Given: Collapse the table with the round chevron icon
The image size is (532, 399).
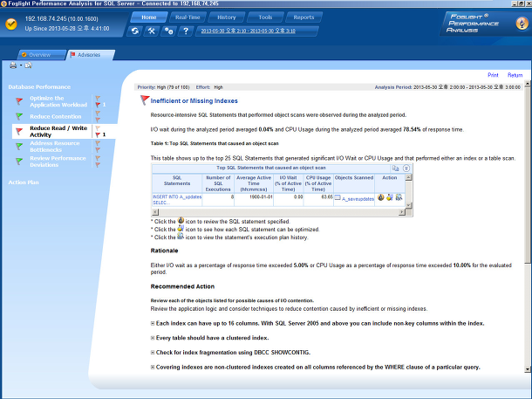Looking at the screenshot, I should 406,169.
